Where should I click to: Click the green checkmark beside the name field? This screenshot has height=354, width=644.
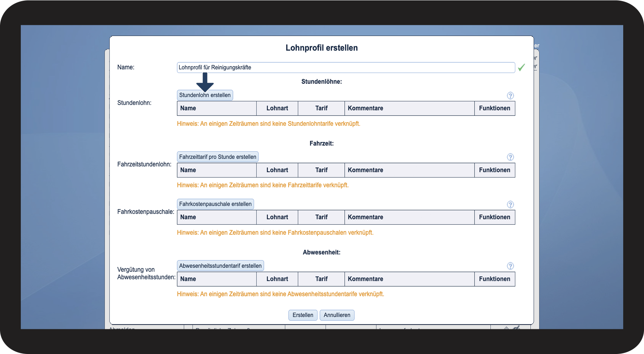pos(522,67)
